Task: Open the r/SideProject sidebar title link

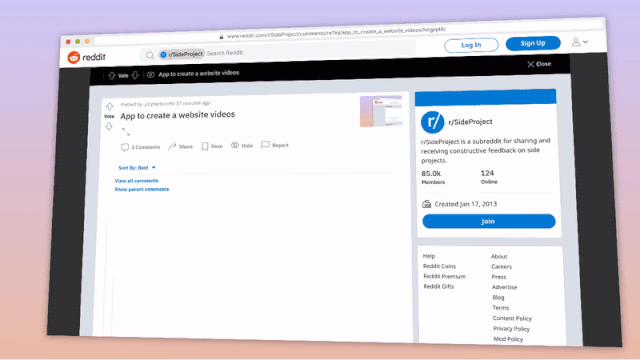Action: 470,122
